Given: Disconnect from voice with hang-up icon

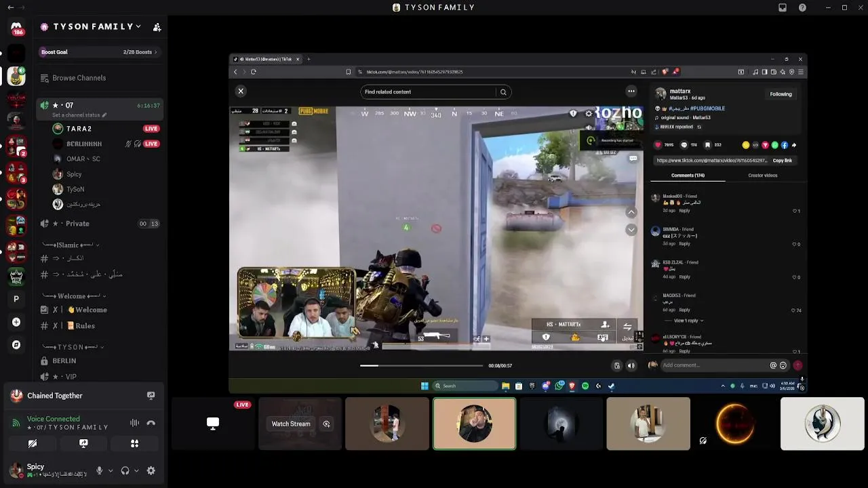Looking at the screenshot, I should [151, 423].
